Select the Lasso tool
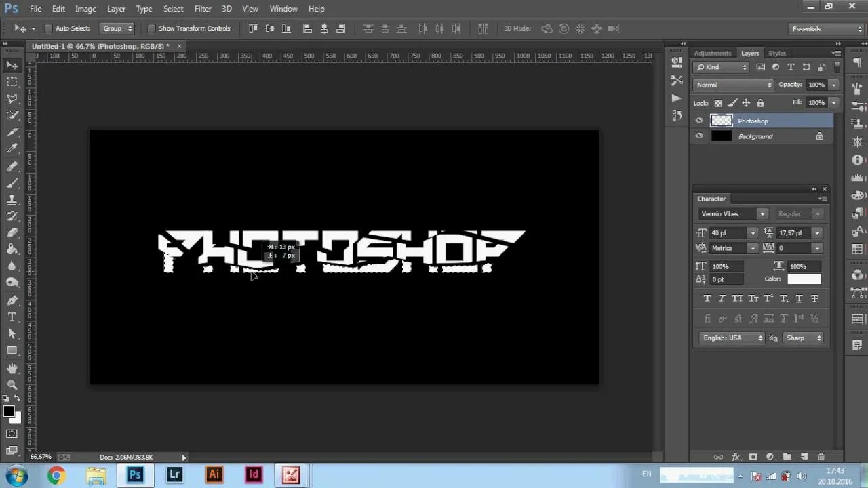The width and height of the screenshot is (868, 488). 12,98
